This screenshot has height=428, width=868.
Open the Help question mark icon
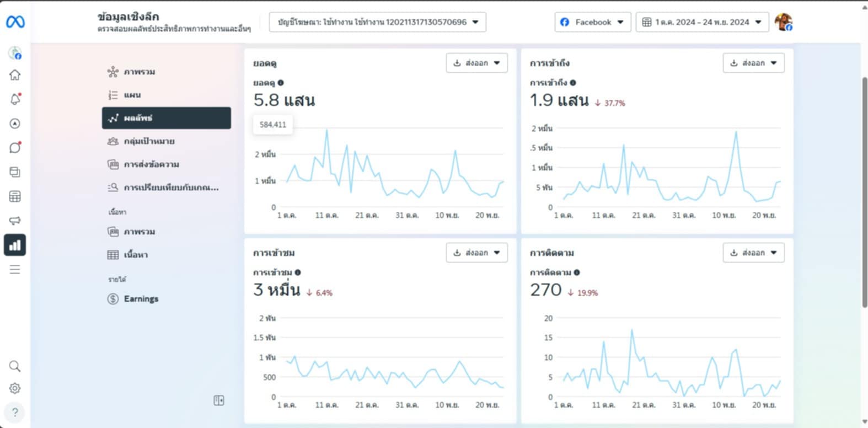click(15, 412)
